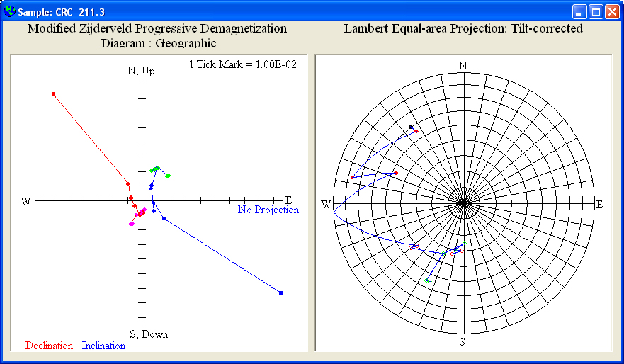Click the 'W' label on equal-area projection

(326, 205)
